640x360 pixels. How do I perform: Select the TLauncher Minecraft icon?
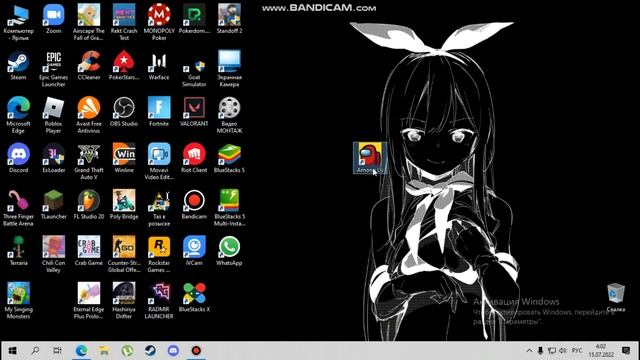point(53,205)
